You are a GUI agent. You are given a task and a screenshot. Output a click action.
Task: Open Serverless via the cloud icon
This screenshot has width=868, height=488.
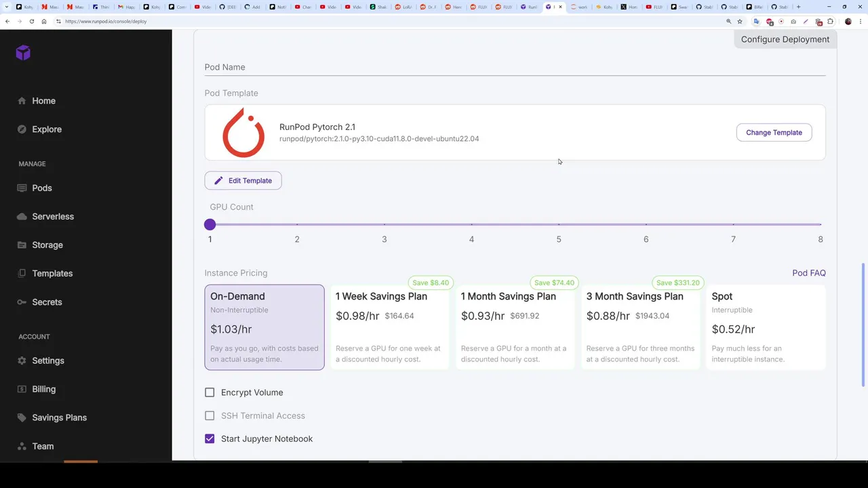point(22,216)
